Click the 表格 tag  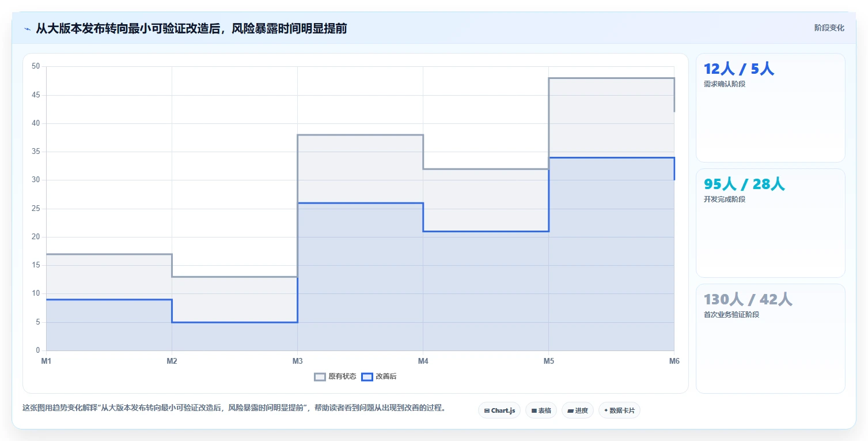coord(541,410)
